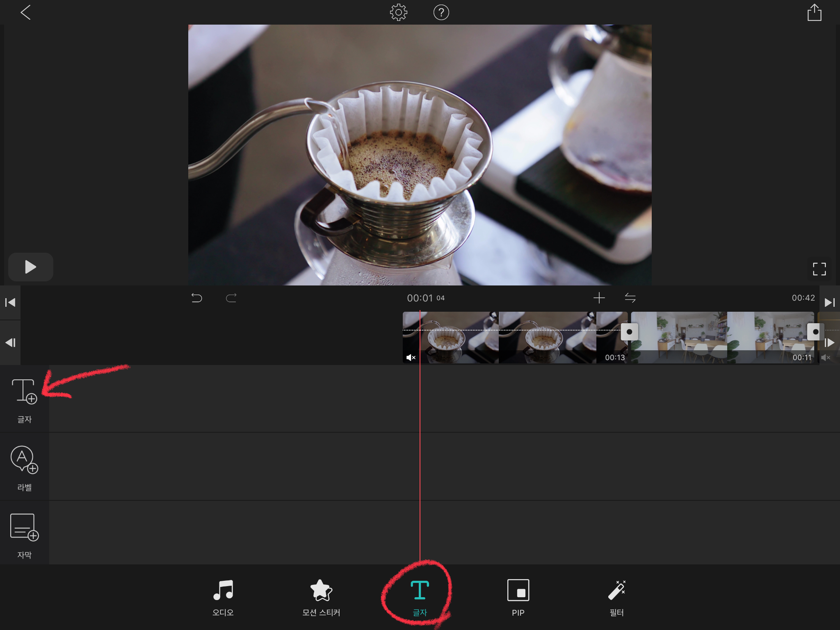
Task: Redo the last undone edit
Action: (x=231, y=298)
